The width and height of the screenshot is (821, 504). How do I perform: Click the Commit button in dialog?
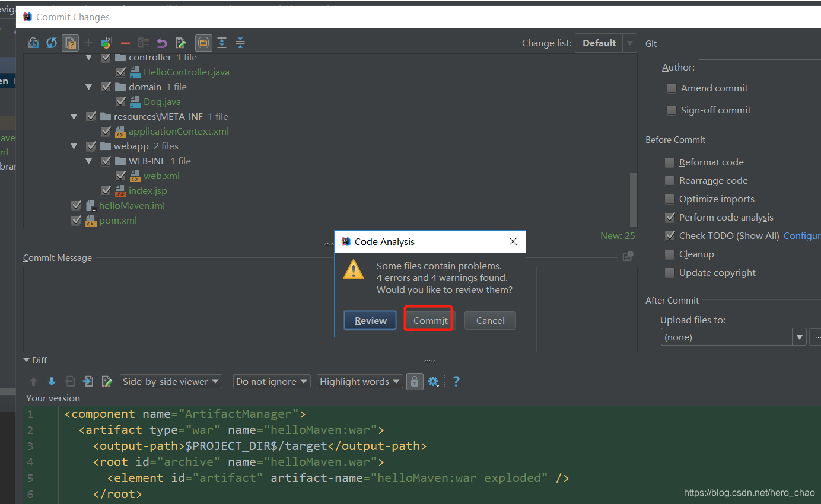[x=431, y=320]
